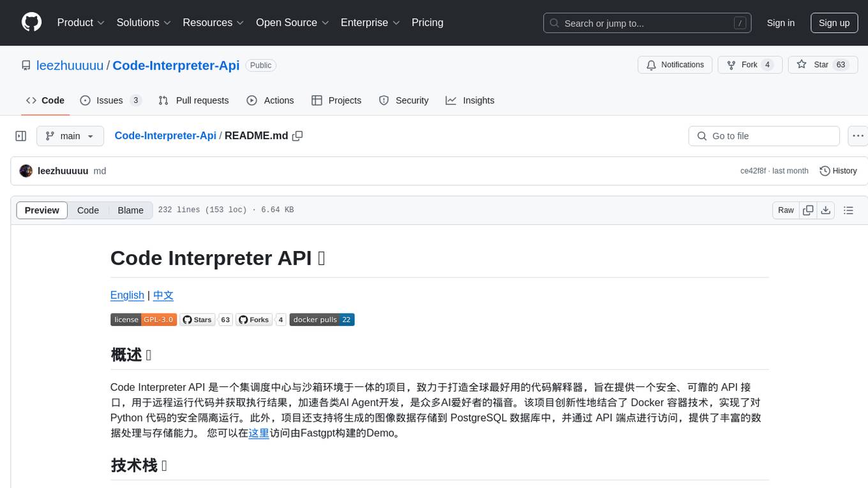868x488 pixels.
Task: Switch to the Issues tab
Action: pos(110,100)
